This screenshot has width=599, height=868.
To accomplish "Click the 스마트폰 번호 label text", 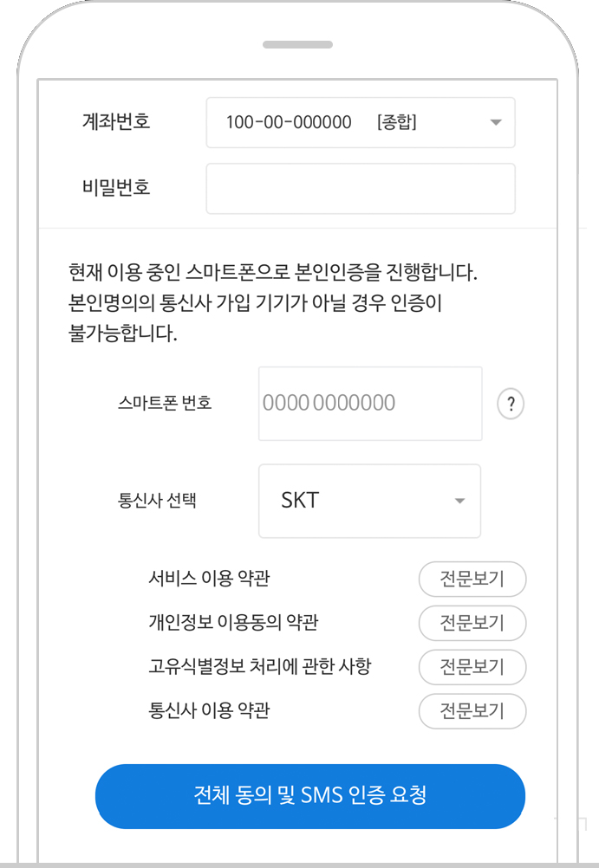I will pos(165,403).
